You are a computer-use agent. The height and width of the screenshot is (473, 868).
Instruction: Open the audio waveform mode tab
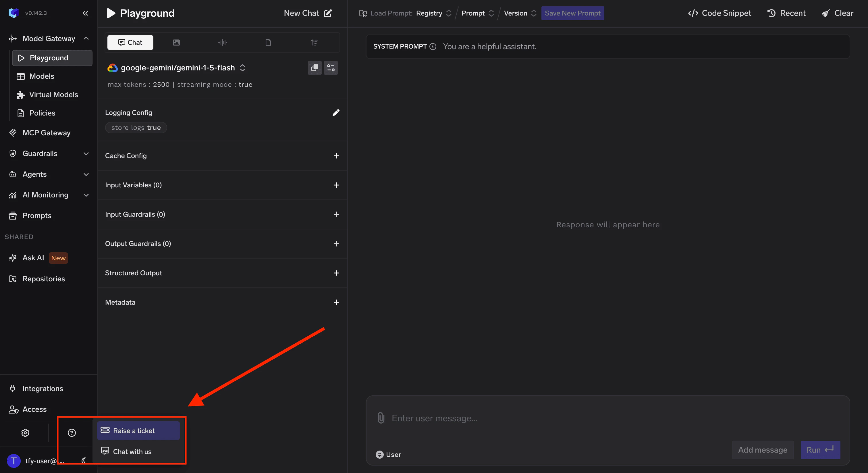pyautogui.click(x=222, y=43)
